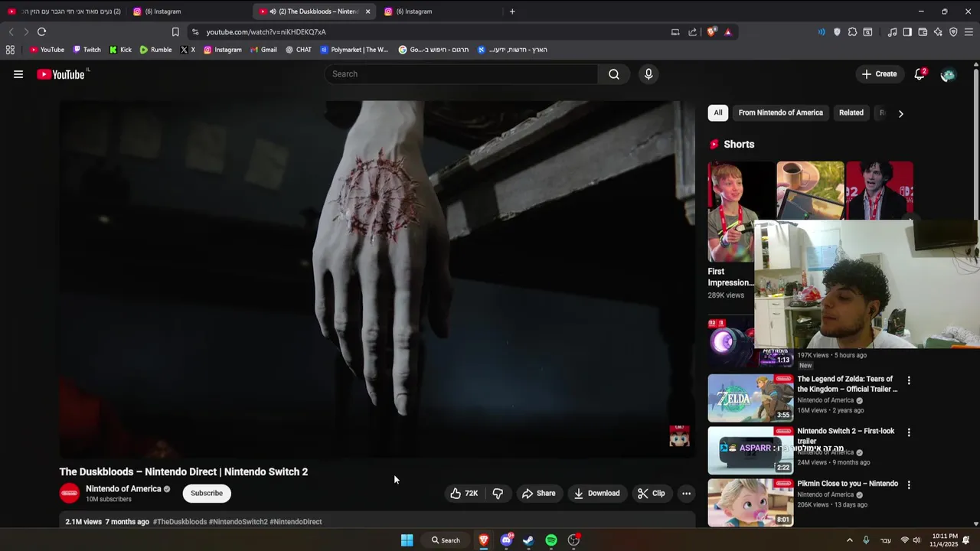Open the #TheDuskbloods hashtag link
This screenshot has width=980, height=551.
[180, 522]
